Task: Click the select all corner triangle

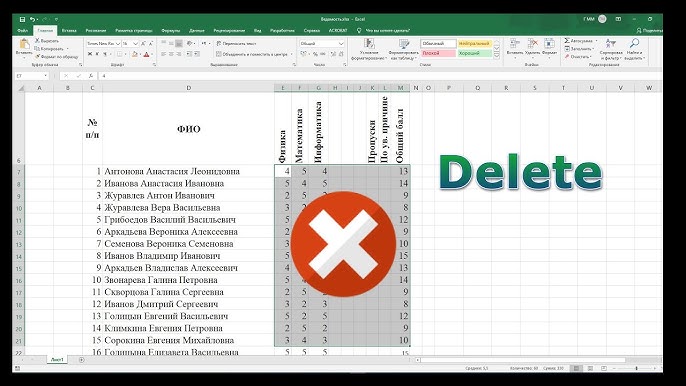Action: coord(20,88)
